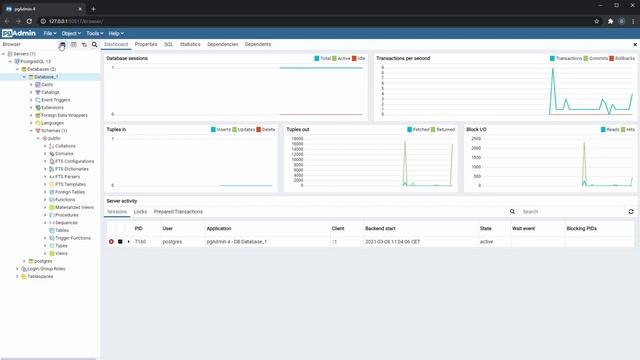Refresh the Server activity list
Image resolution: width=640 pixels, height=360 pixels.
pyautogui.click(x=631, y=211)
